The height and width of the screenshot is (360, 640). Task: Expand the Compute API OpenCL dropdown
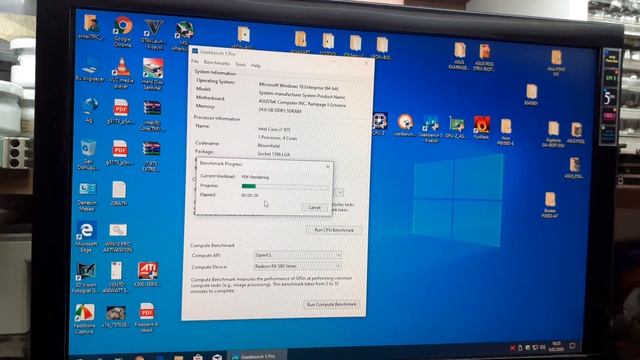tap(297, 255)
